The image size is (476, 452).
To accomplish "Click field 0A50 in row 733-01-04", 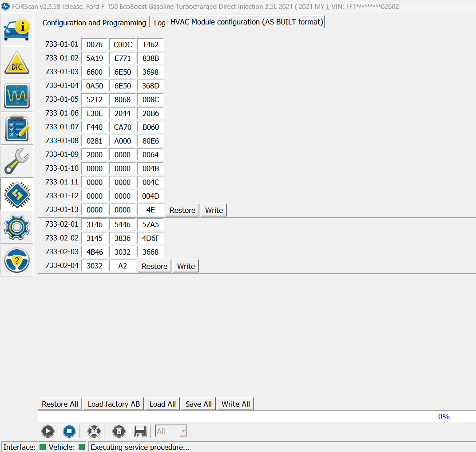I will tap(95, 86).
